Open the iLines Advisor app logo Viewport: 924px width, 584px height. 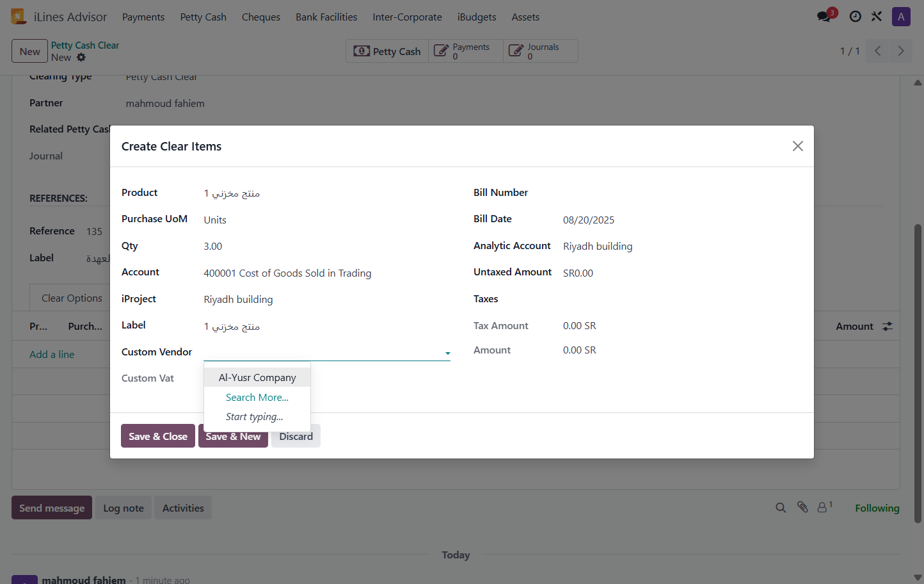[19, 17]
